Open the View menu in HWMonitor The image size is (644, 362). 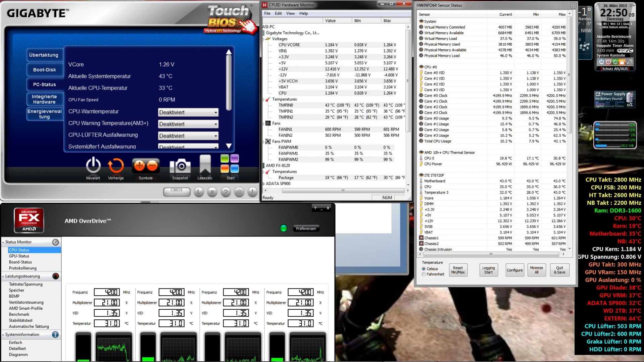(x=290, y=13)
